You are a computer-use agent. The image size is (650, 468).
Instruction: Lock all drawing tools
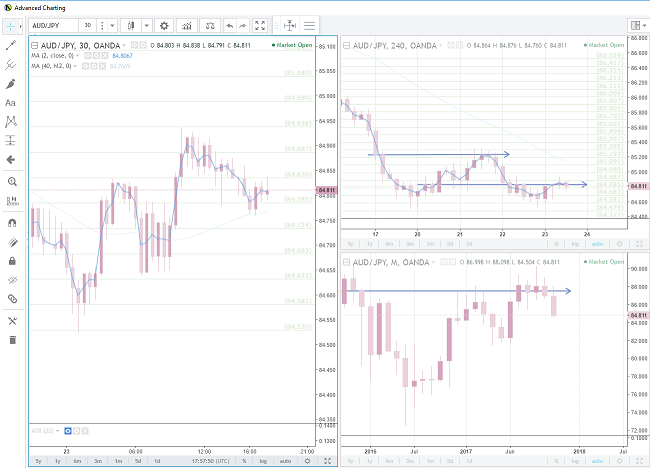click(x=11, y=260)
